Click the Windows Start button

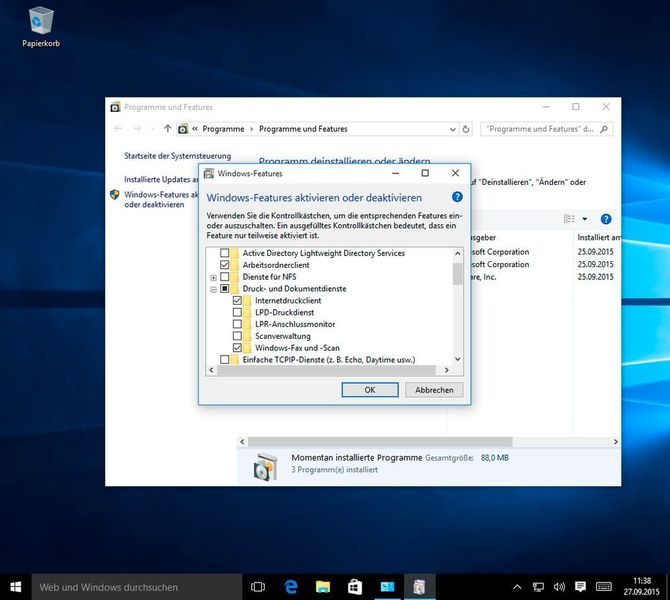[x=15, y=587]
